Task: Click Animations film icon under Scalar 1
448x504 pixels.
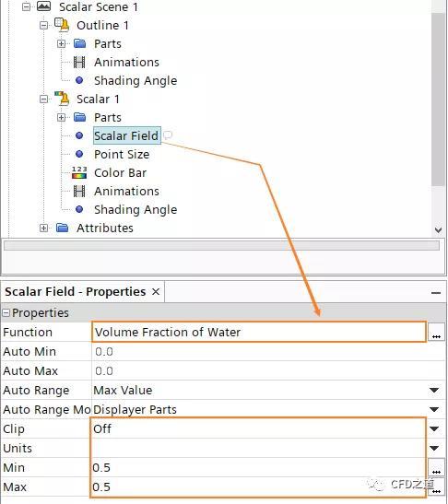Action: (79, 192)
